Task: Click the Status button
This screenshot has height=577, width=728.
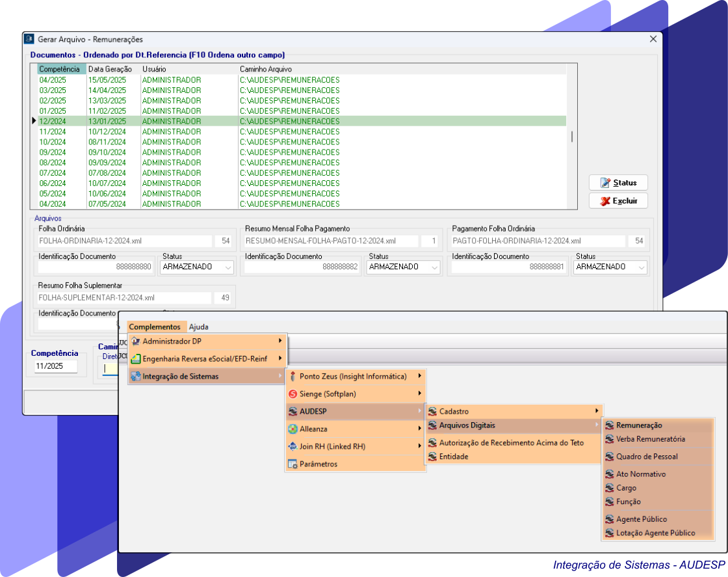Action: pos(618,183)
